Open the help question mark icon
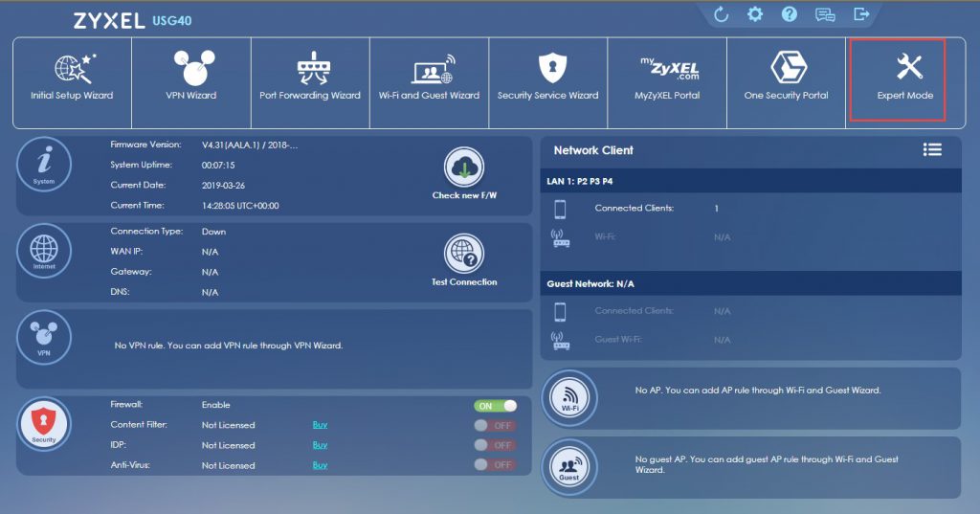This screenshot has width=980, height=514. 790,13
